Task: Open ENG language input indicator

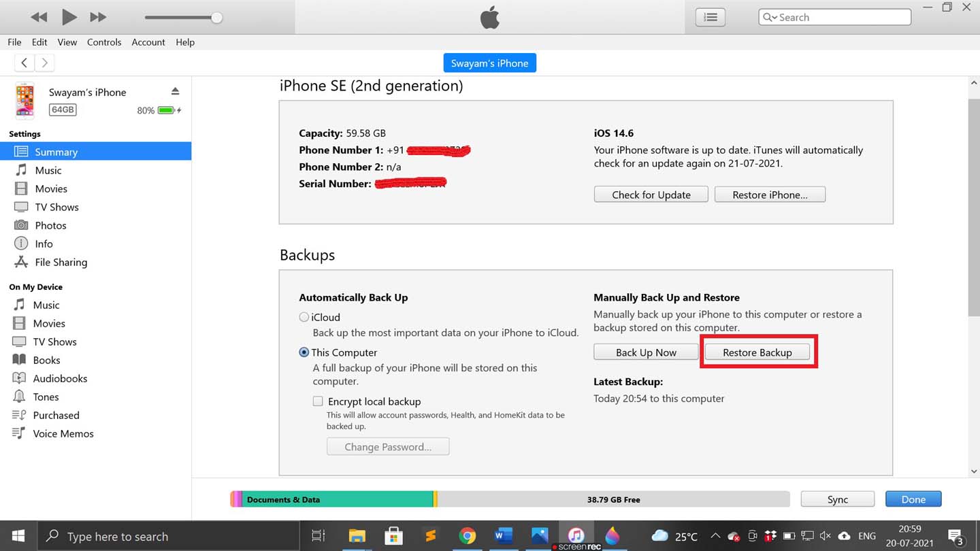Action: click(x=867, y=536)
